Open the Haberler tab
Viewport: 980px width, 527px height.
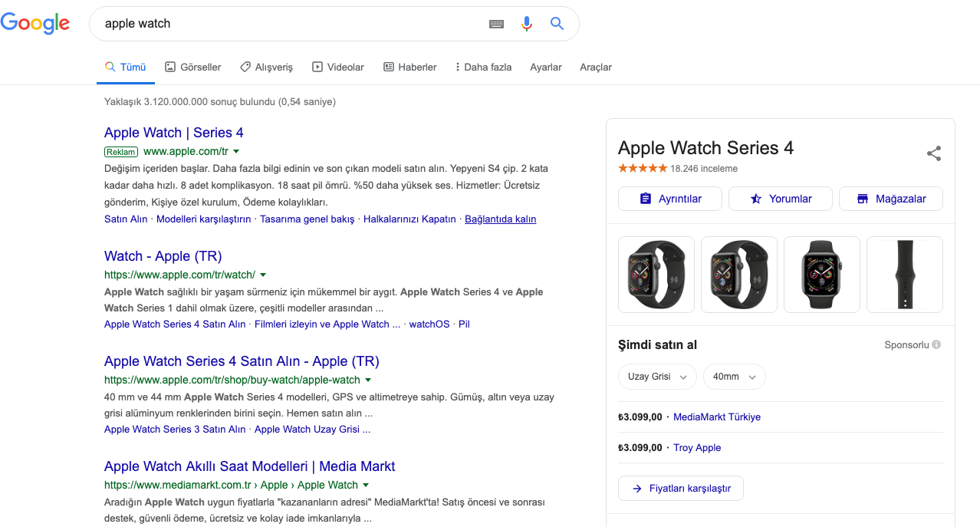pos(410,67)
